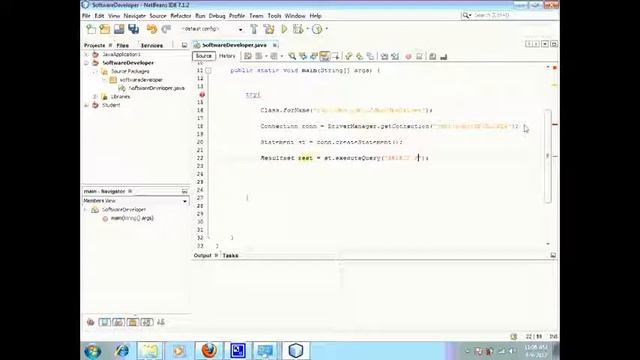Select the Output tab

[202, 256]
